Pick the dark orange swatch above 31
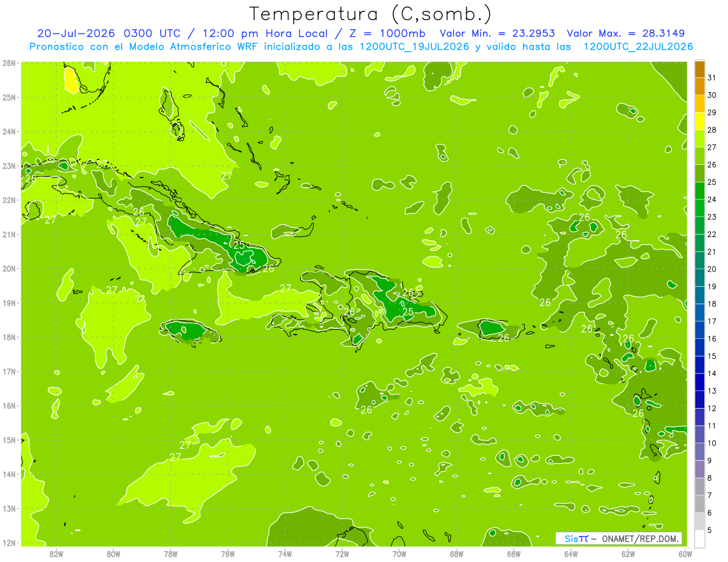The width and height of the screenshot is (728, 562). click(x=699, y=70)
